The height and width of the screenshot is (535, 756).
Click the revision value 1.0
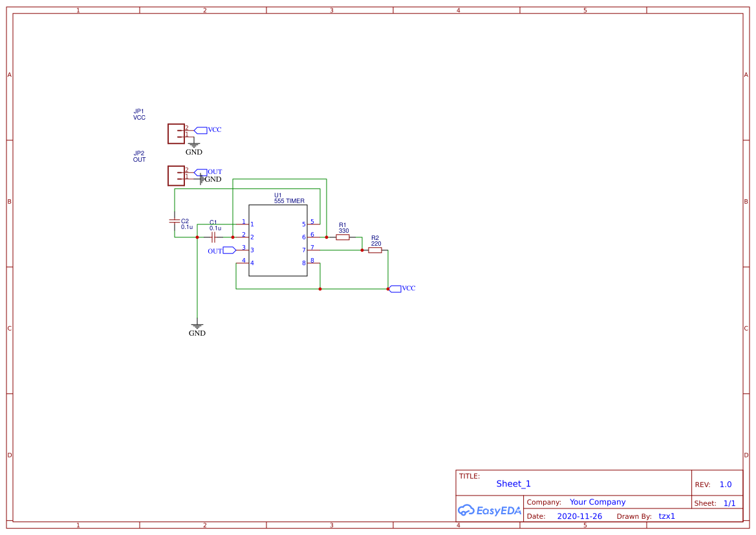tap(725, 484)
